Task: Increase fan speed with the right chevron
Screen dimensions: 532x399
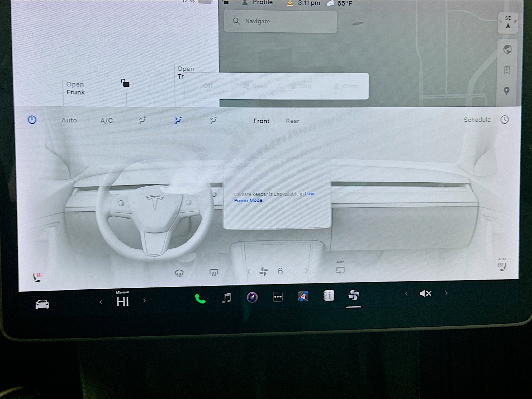Action: (x=306, y=271)
